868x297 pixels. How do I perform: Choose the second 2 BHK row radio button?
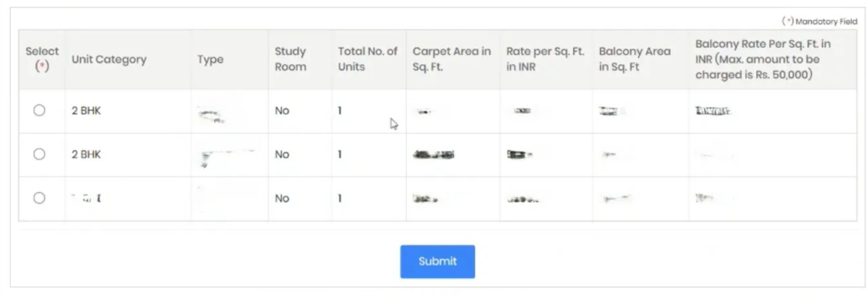(39, 154)
